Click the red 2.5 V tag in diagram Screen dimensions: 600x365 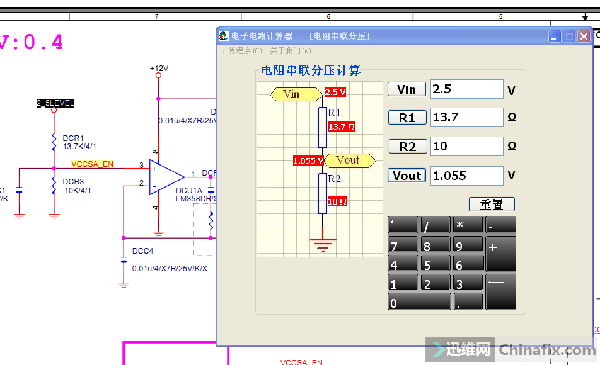coord(335,92)
